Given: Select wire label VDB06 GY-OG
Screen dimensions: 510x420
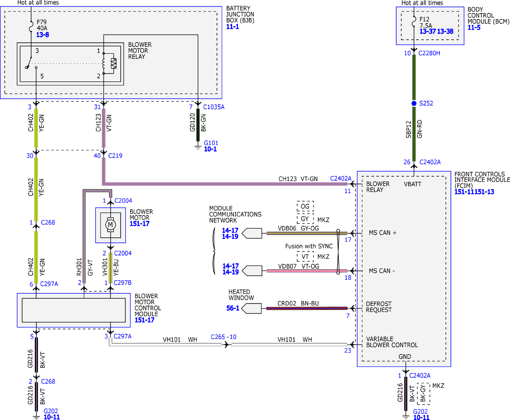Looking at the screenshot, I should tap(298, 228).
